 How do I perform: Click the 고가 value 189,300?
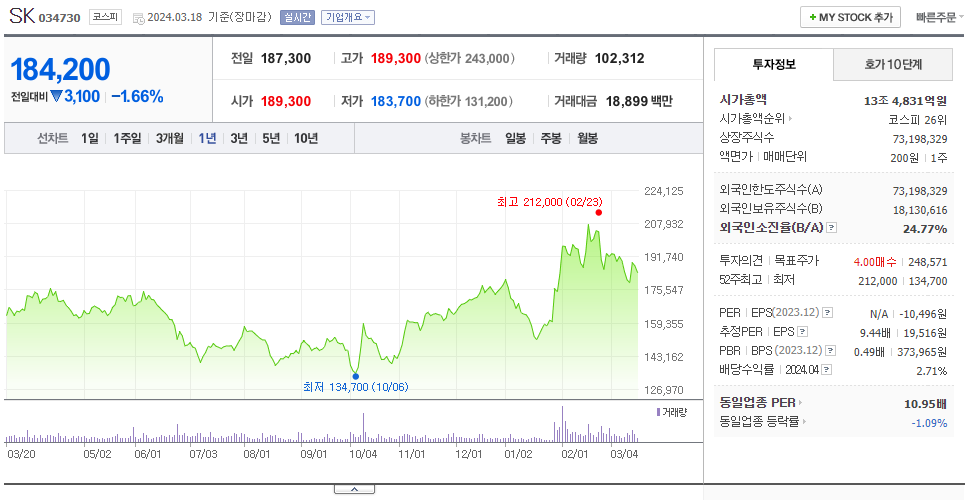[x=396, y=59]
